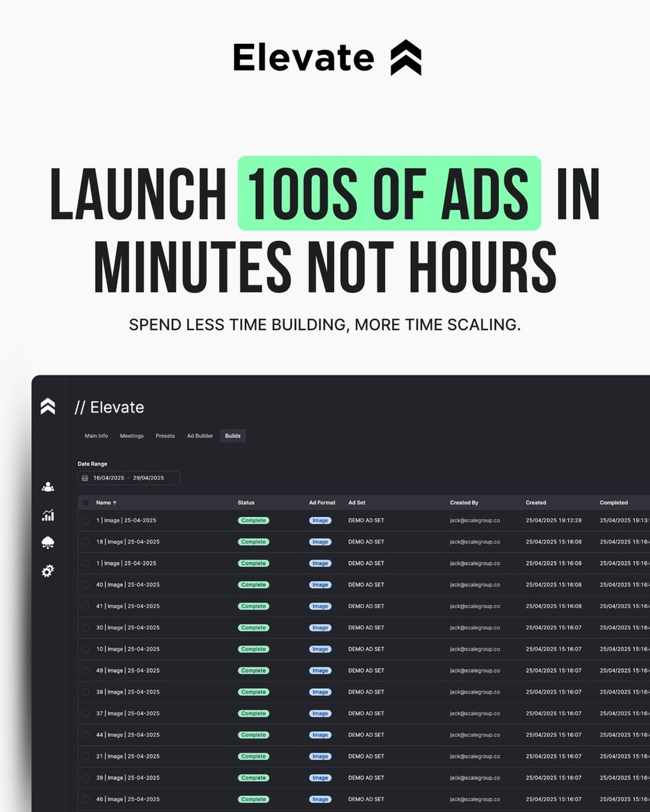This screenshot has width=650, height=812.
Task: Check the box beside 38 | Image
Action: click(x=85, y=692)
